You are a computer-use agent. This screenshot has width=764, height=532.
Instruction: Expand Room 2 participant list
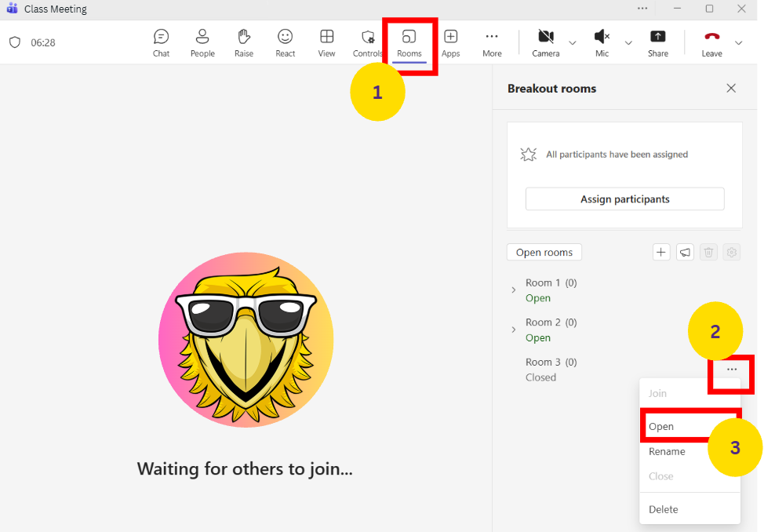tap(514, 330)
